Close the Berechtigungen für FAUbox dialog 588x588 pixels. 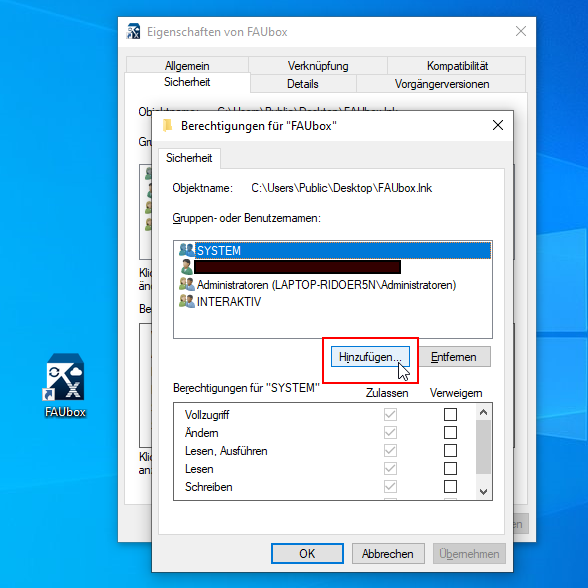click(498, 125)
